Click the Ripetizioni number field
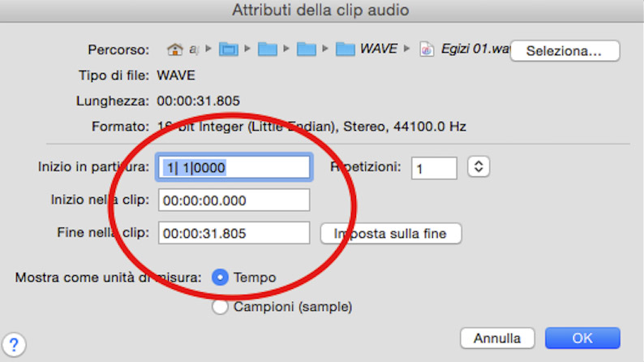 tap(434, 168)
